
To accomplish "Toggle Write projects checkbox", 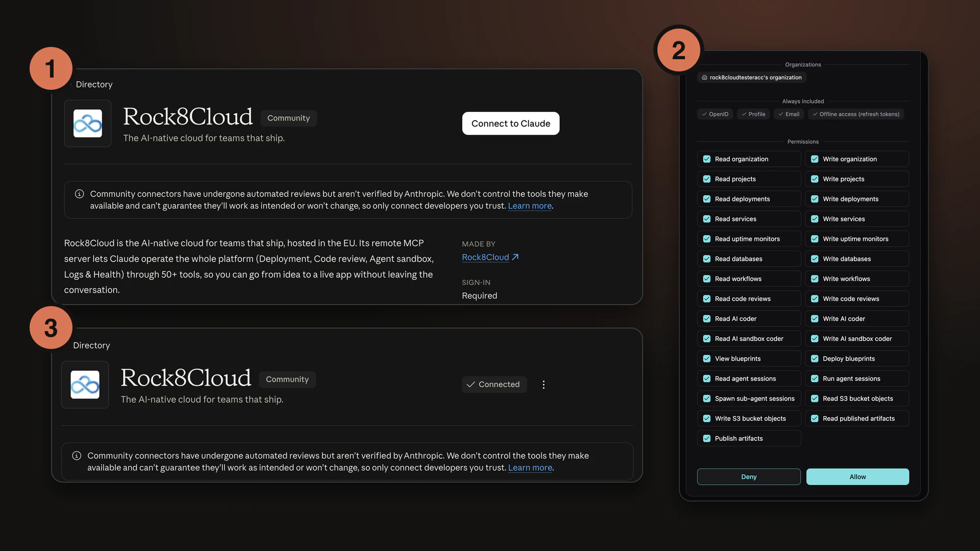I will [x=815, y=179].
